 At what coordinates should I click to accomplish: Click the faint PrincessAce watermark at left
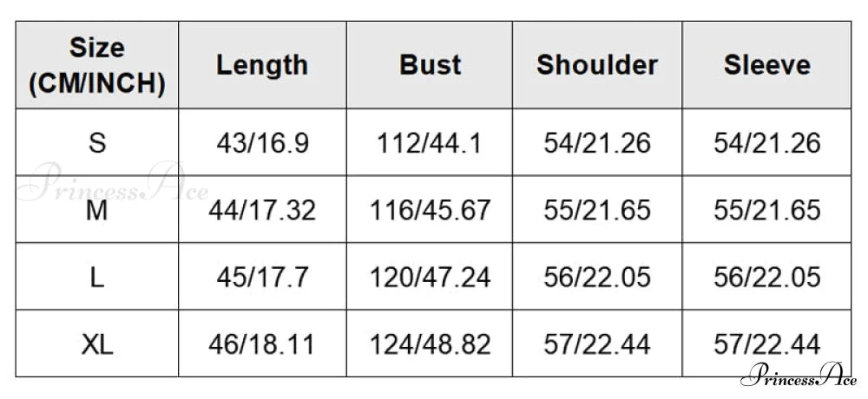tap(113, 184)
